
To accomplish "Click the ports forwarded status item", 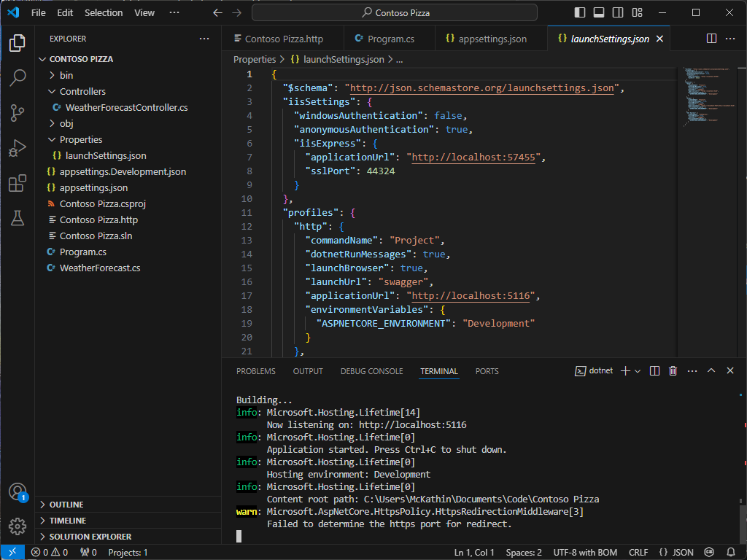I will tap(88, 553).
